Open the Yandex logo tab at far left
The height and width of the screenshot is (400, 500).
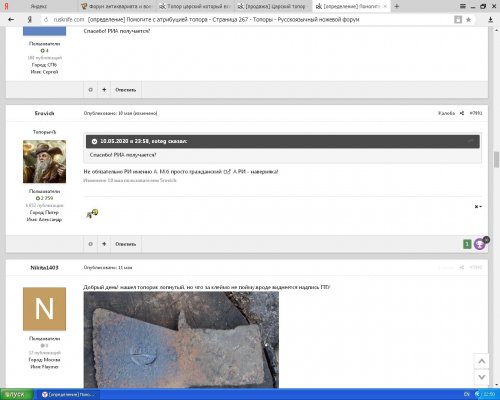pos(6,6)
